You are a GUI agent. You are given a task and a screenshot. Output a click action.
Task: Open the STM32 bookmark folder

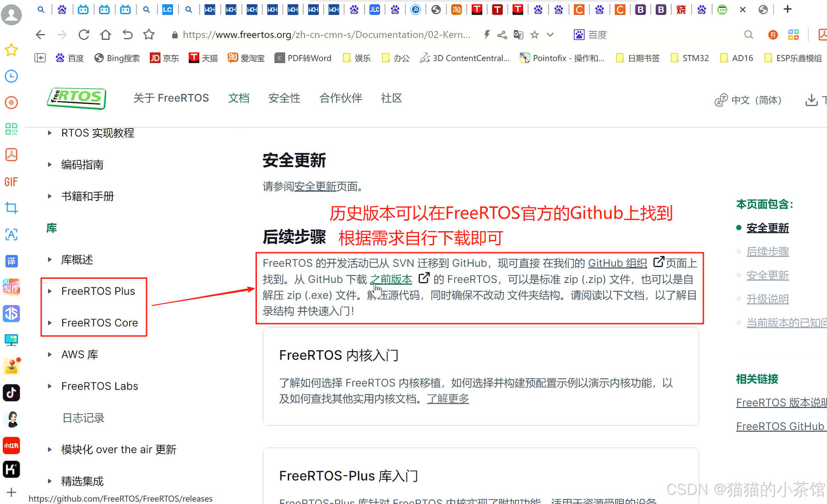[x=689, y=58]
